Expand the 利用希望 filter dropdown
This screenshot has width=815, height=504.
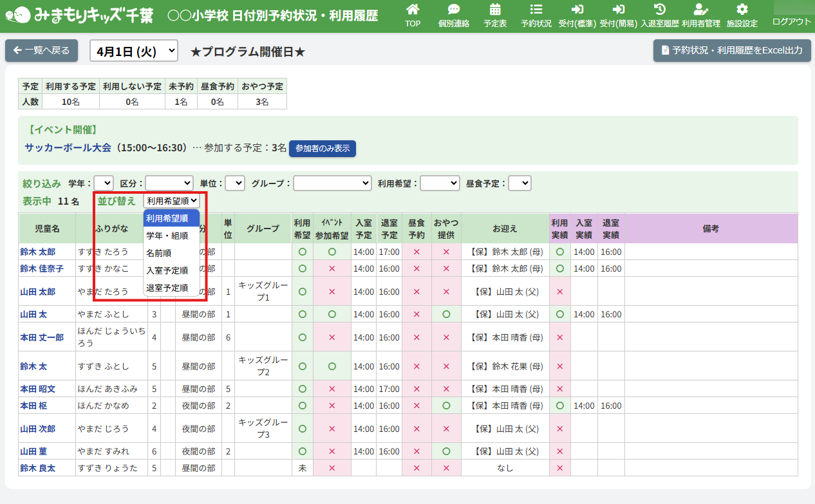[x=440, y=183]
